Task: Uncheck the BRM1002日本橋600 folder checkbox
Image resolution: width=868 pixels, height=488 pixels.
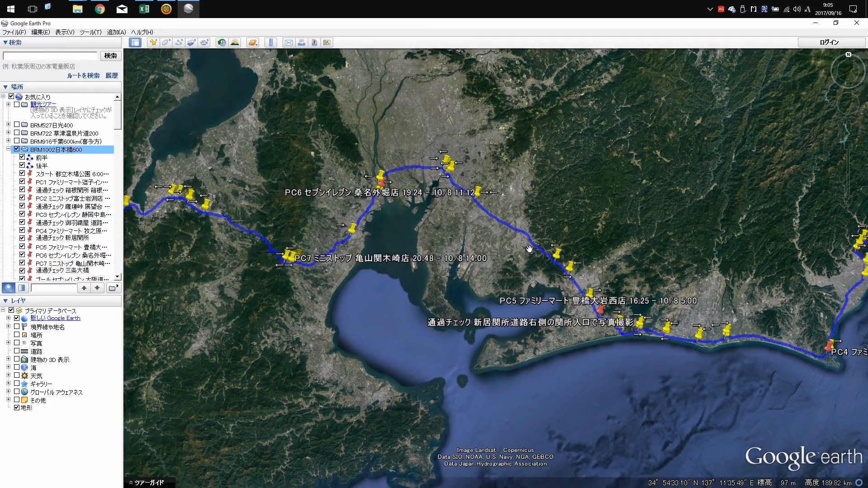Action: click(x=17, y=149)
